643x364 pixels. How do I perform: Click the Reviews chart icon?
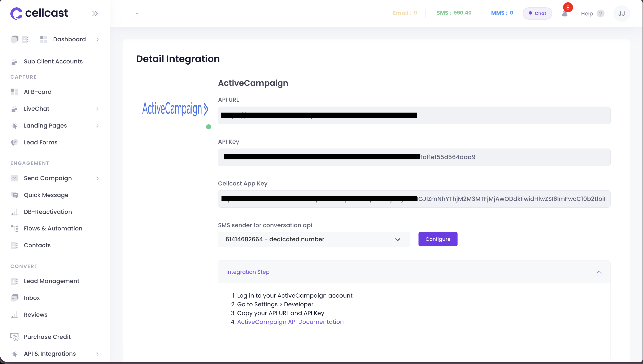[x=14, y=315]
